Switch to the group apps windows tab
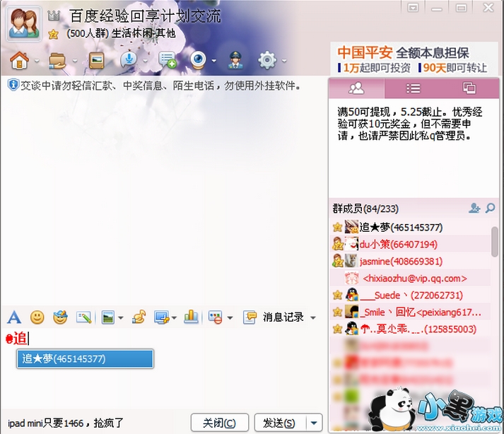 [x=469, y=88]
